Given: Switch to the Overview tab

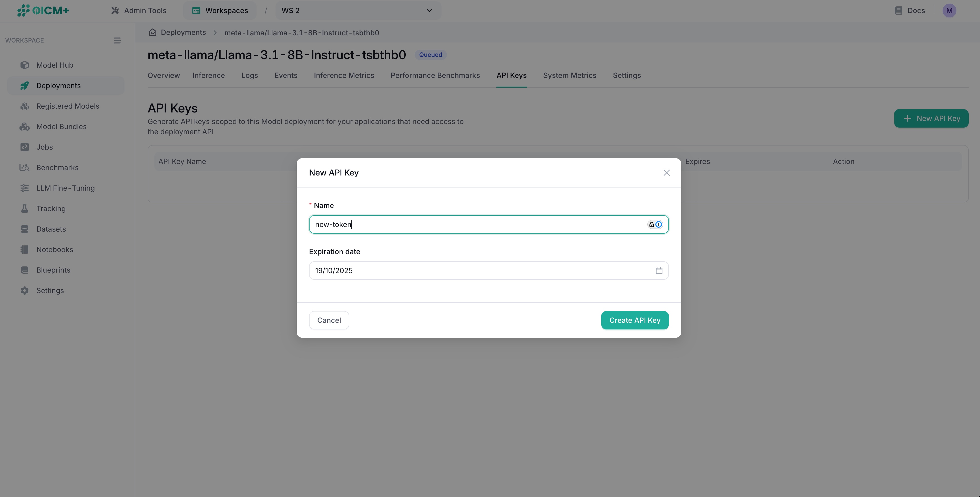Looking at the screenshot, I should point(164,75).
